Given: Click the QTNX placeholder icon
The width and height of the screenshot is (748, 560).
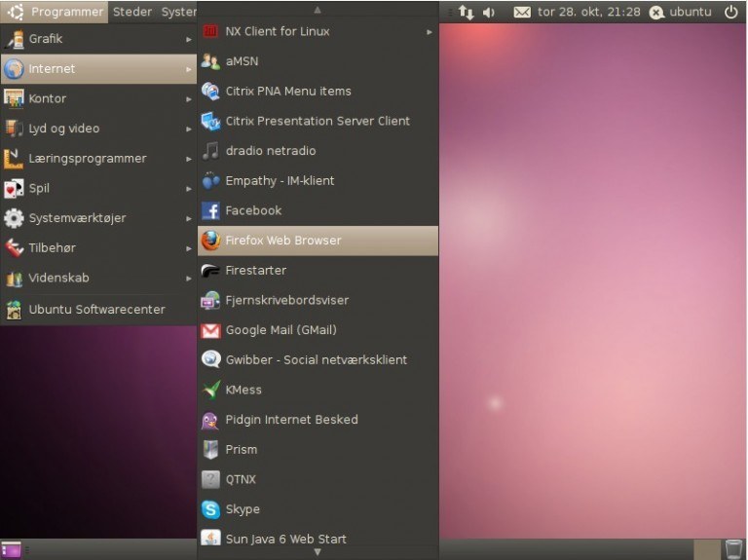Looking at the screenshot, I should [210, 480].
